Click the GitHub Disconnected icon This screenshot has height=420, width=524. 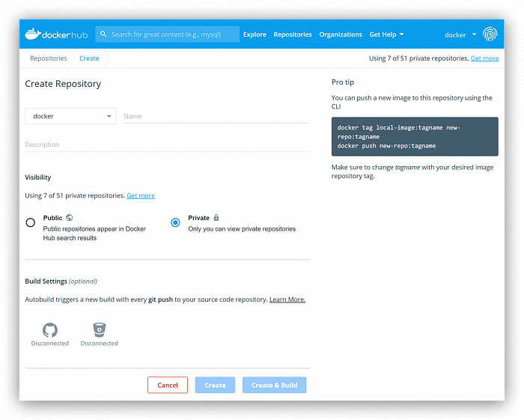[50, 330]
